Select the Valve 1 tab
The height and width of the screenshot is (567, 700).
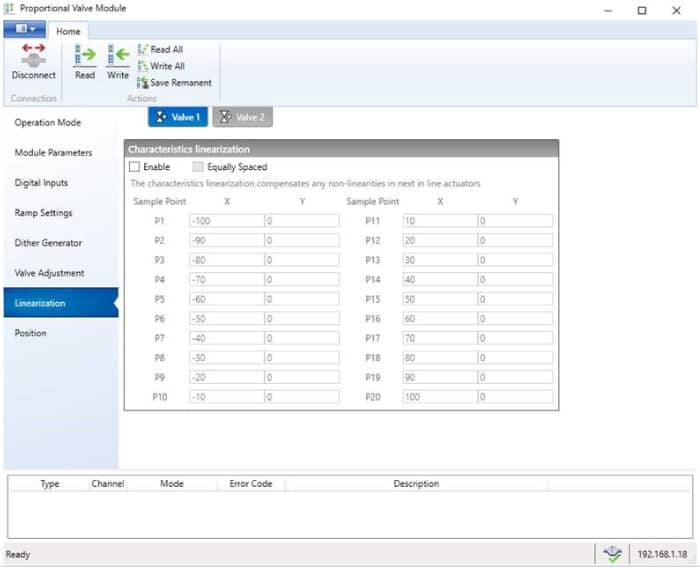click(x=177, y=117)
